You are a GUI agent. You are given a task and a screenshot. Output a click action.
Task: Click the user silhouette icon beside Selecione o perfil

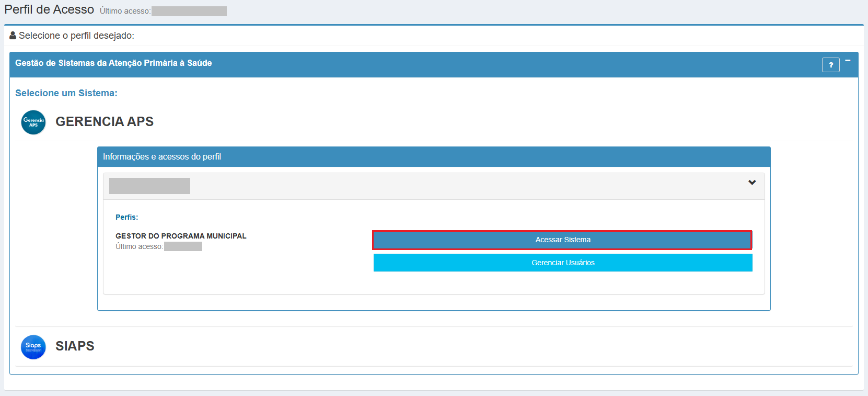point(13,36)
